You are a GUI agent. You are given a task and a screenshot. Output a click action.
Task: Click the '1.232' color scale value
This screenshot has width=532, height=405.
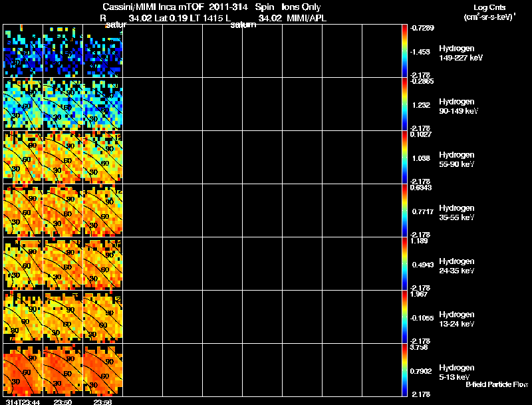pos(421,105)
